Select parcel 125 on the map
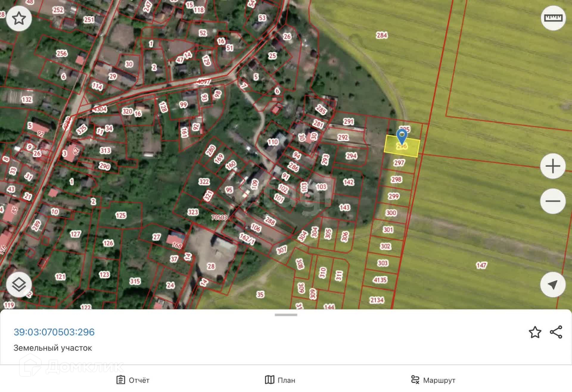This screenshot has height=392, width=572. coord(121,215)
